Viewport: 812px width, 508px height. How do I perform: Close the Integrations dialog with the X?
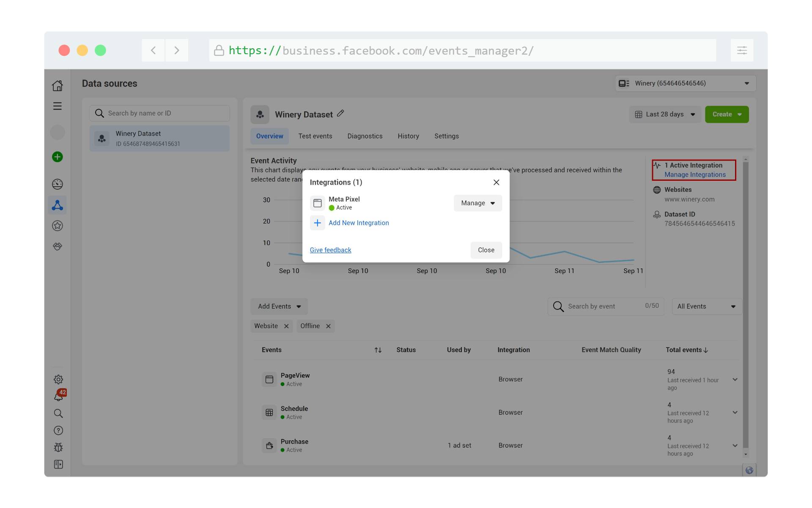[497, 182]
